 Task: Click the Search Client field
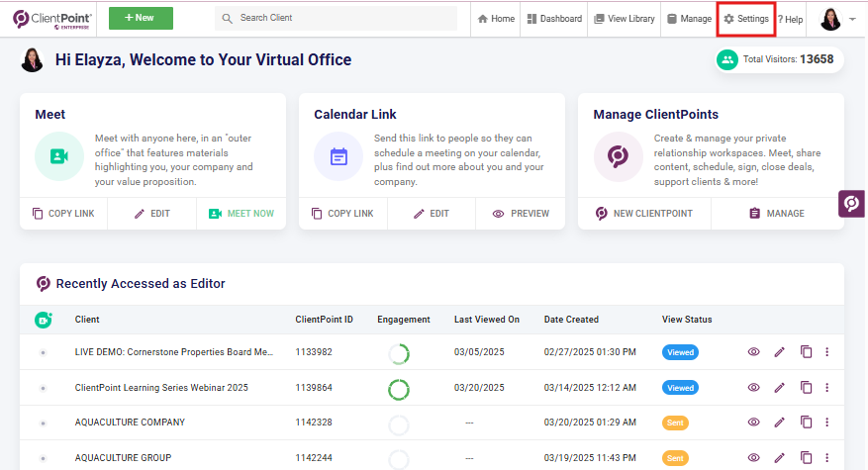(337, 18)
